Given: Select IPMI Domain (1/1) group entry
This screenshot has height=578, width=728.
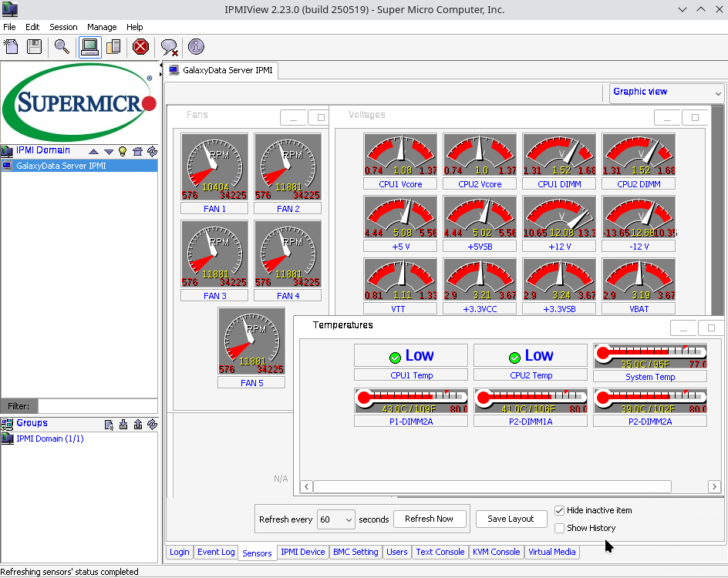Looking at the screenshot, I should (x=49, y=439).
